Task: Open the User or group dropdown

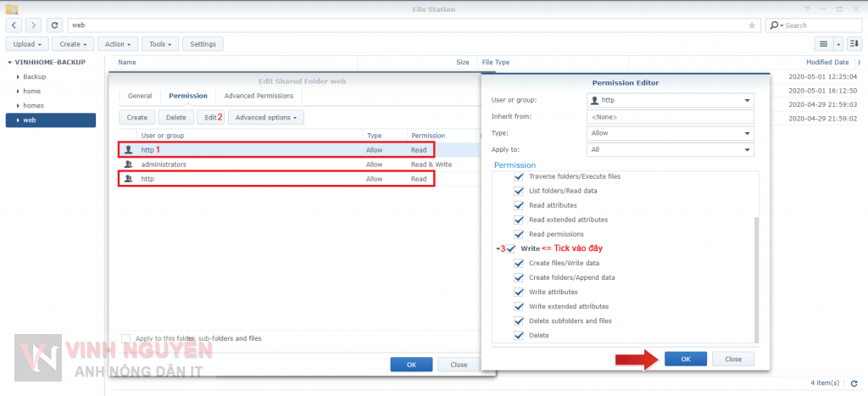Action: click(670, 101)
